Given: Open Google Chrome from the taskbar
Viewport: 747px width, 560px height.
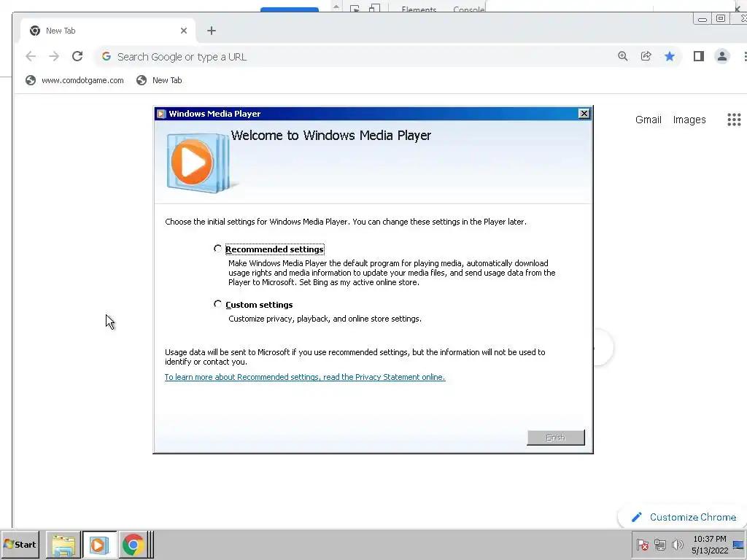Looking at the screenshot, I should (x=133, y=545).
